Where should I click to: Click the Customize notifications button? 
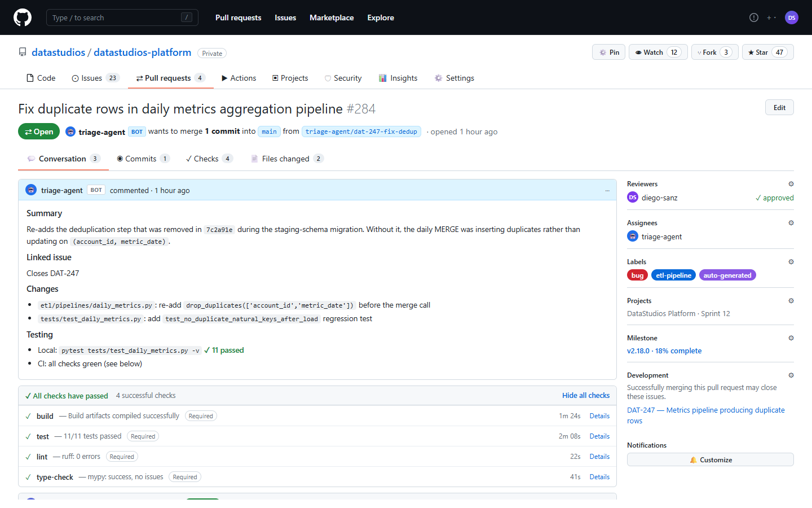(x=710, y=459)
